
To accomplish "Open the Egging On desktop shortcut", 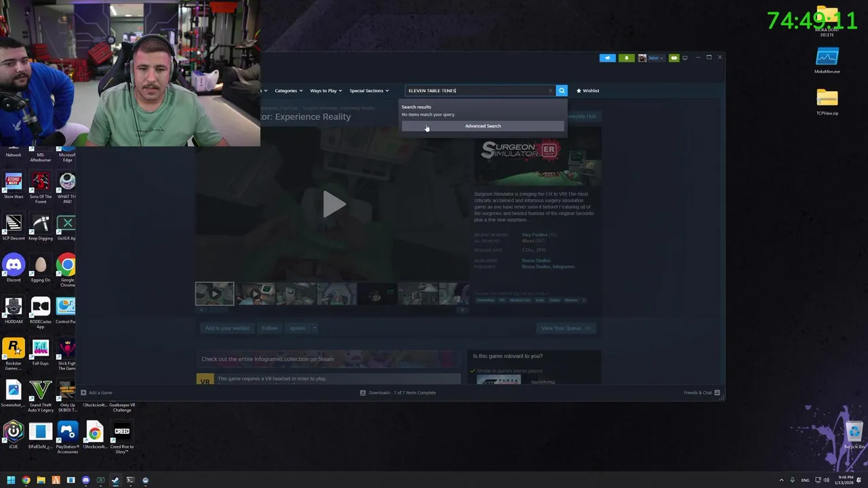I will pos(40,268).
